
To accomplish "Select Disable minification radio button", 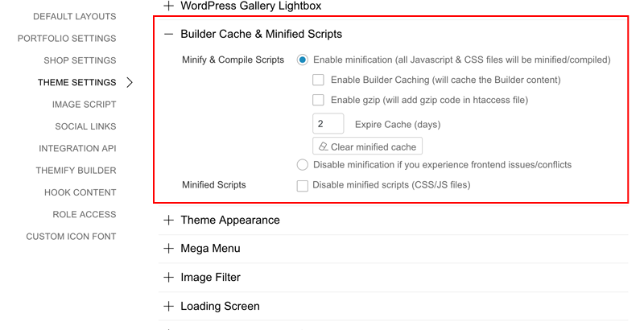I will point(303,165).
